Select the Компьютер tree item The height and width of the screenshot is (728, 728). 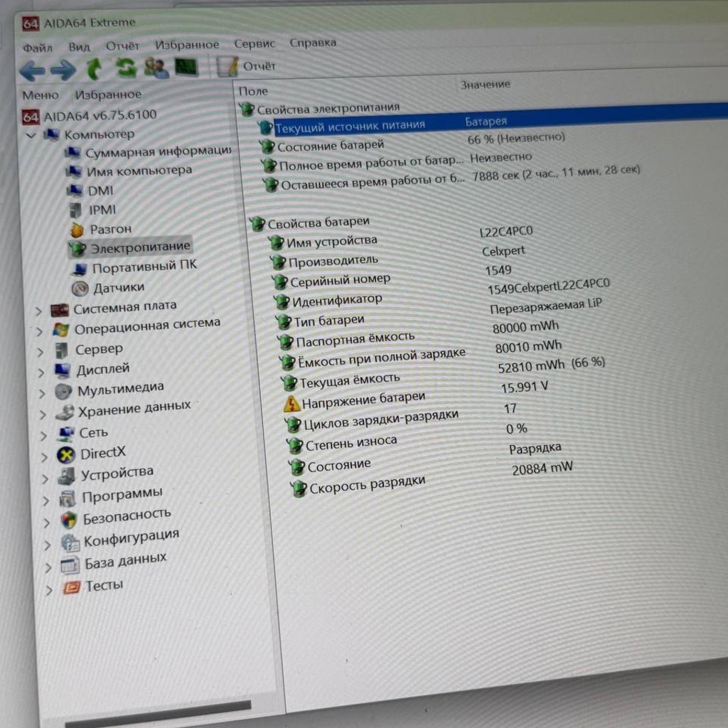[x=89, y=134]
